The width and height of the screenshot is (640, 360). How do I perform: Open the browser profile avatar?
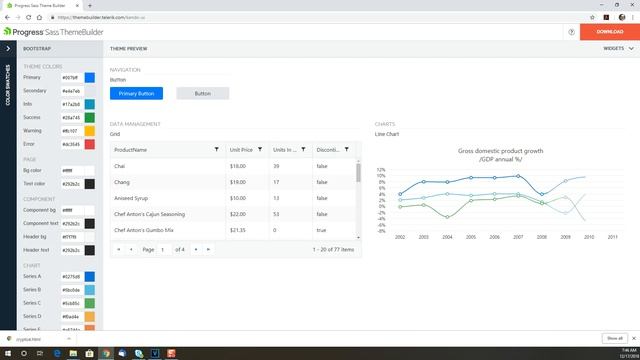622,17
